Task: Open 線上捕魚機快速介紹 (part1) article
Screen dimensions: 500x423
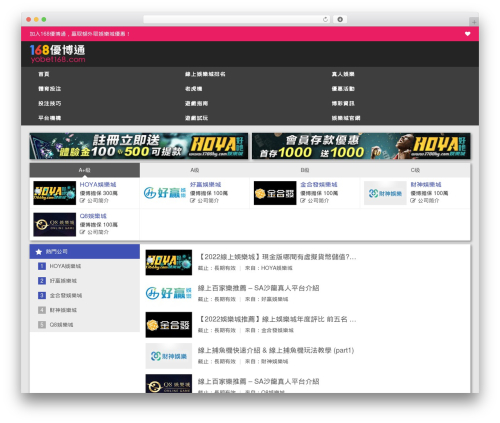Action: (x=276, y=350)
